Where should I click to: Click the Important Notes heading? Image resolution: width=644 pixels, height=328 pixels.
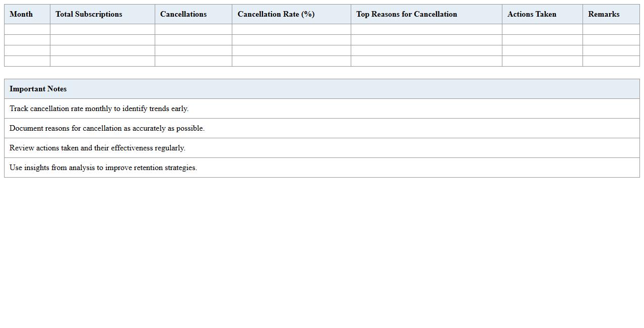pyautogui.click(x=38, y=89)
